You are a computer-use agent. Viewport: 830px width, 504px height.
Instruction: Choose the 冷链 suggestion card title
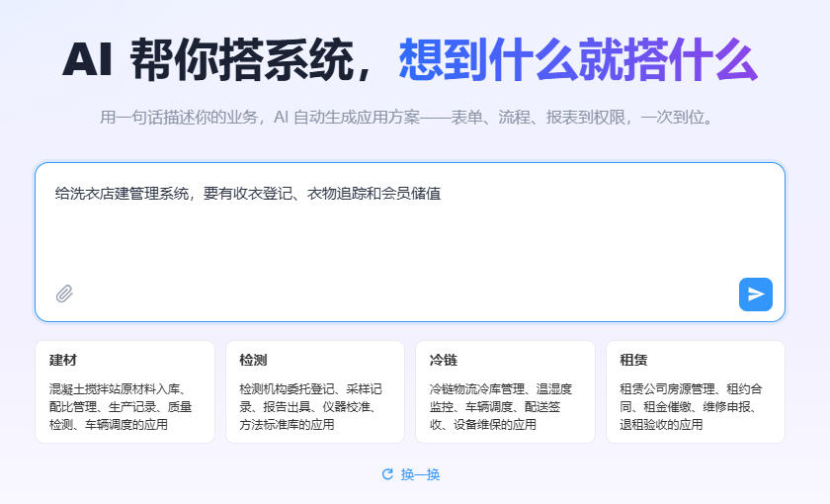pos(444,360)
